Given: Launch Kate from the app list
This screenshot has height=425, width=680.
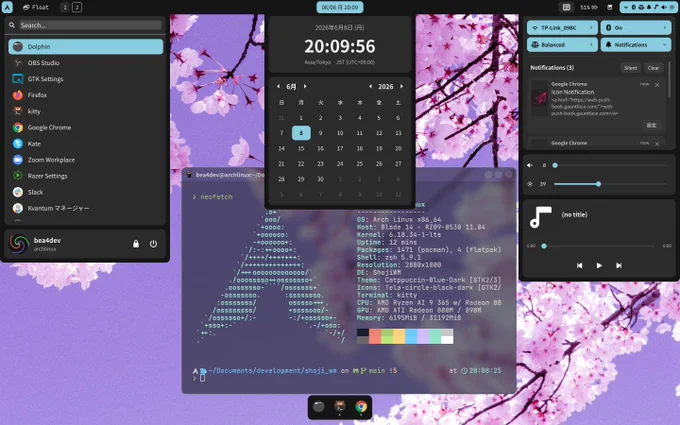Looking at the screenshot, I should [x=86, y=144].
